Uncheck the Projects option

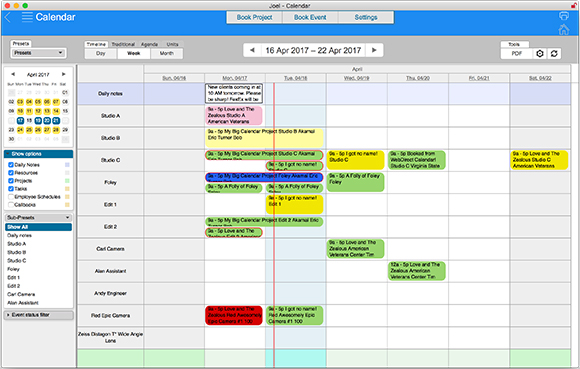(11, 181)
